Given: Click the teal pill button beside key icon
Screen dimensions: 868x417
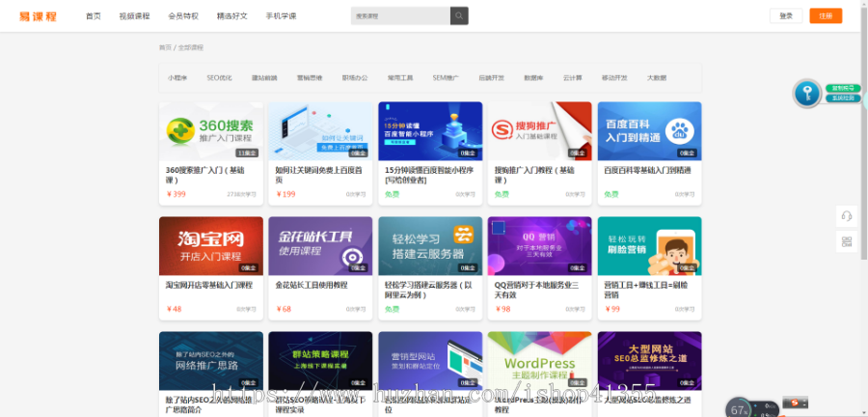Looking at the screenshot, I should [x=843, y=98].
